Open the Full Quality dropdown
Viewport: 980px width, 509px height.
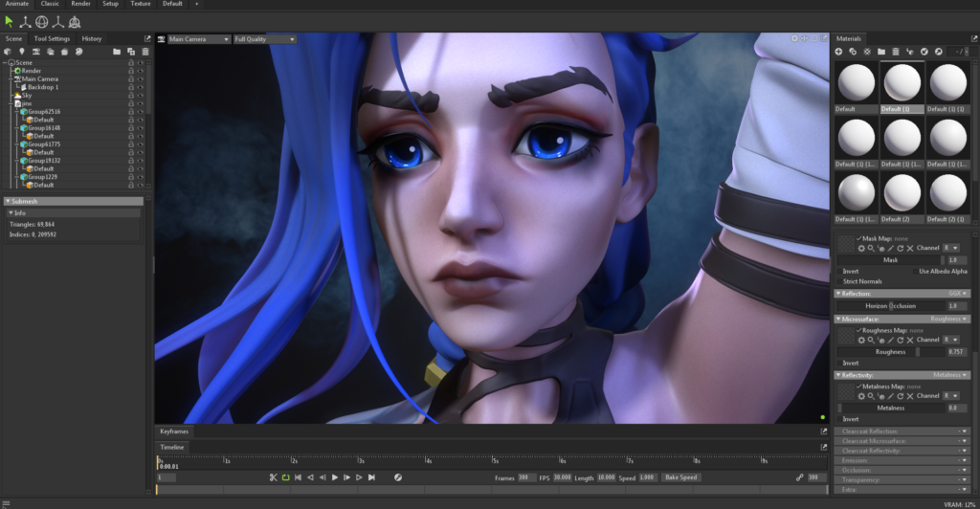pos(264,39)
